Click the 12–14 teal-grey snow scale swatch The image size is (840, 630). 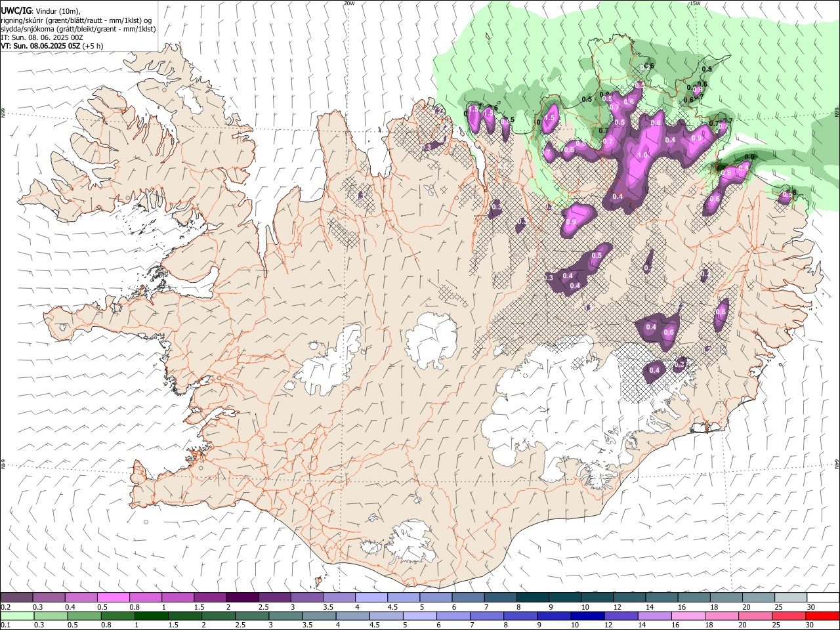click(x=629, y=598)
